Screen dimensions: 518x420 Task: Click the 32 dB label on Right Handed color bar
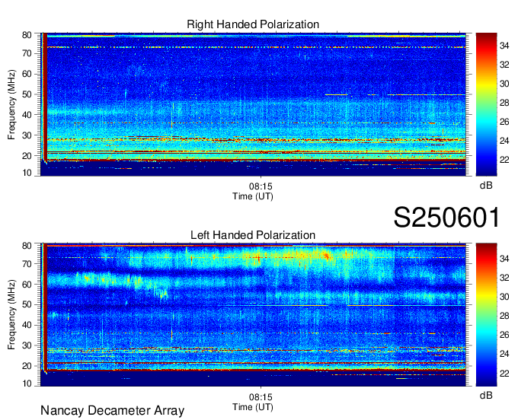click(x=504, y=65)
